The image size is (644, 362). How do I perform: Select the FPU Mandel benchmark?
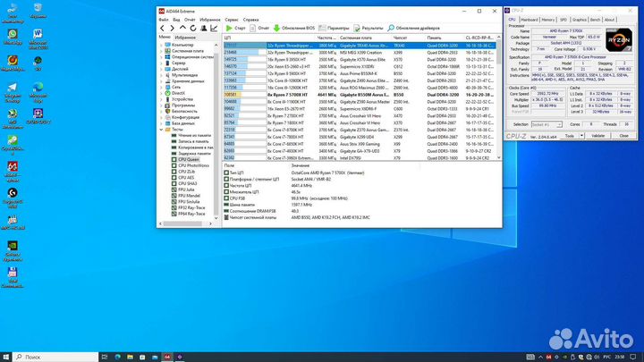(x=189, y=196)
